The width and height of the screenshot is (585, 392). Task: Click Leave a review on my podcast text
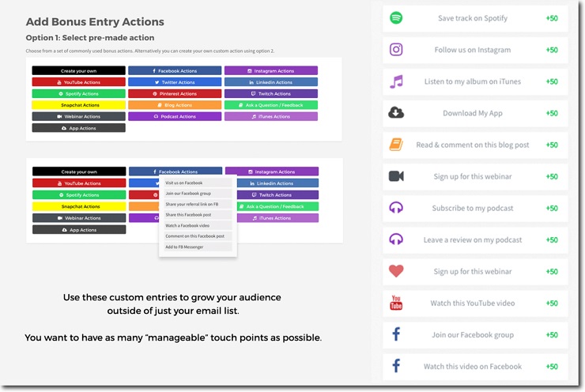coord(472,239)
